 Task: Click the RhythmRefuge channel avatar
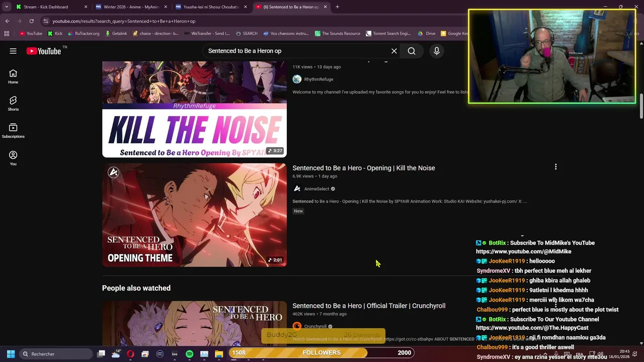point(297,79)
